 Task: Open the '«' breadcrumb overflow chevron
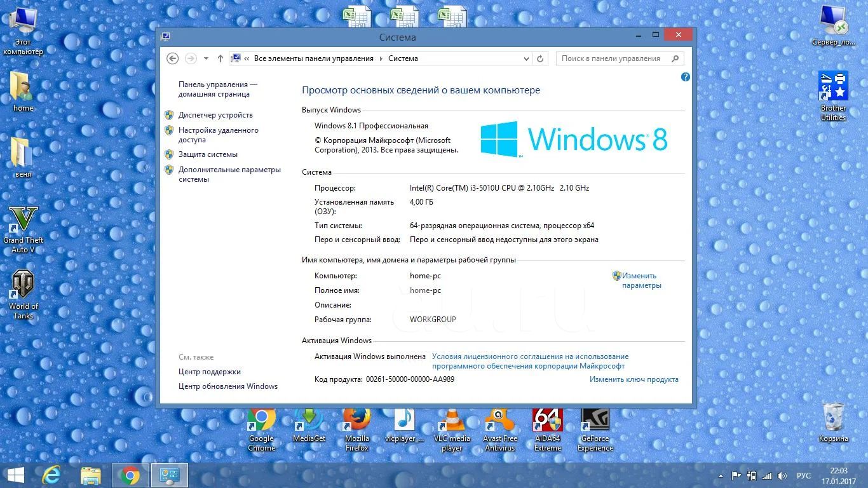click(x=247, y=58)
